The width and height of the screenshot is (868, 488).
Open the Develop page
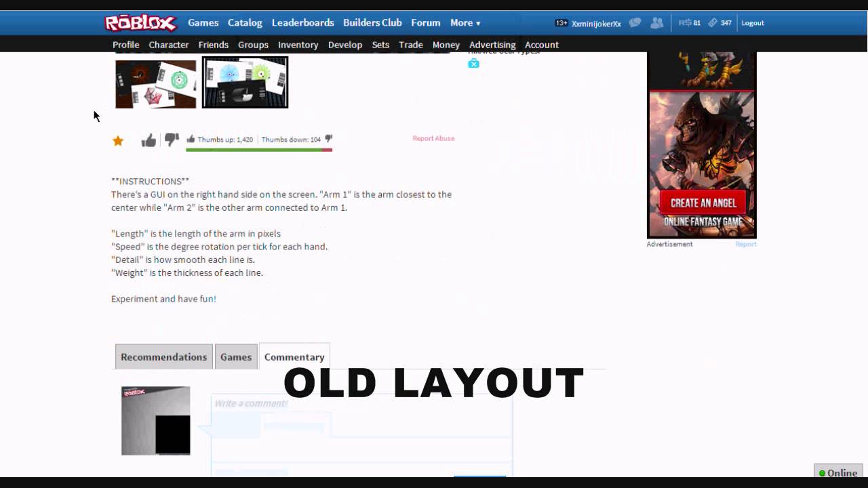(x=345, y=45)
